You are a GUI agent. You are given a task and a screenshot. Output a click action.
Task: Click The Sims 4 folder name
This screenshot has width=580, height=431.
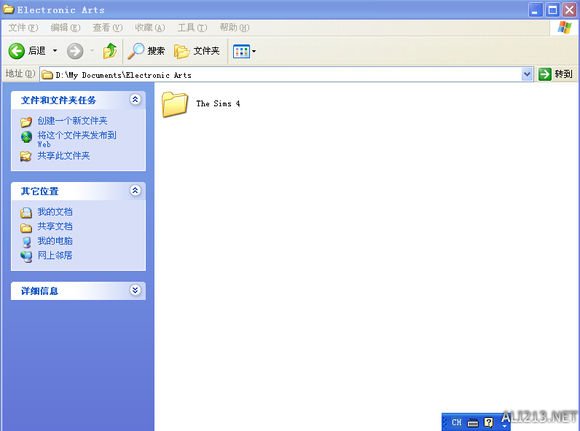(x=218, y=104)
